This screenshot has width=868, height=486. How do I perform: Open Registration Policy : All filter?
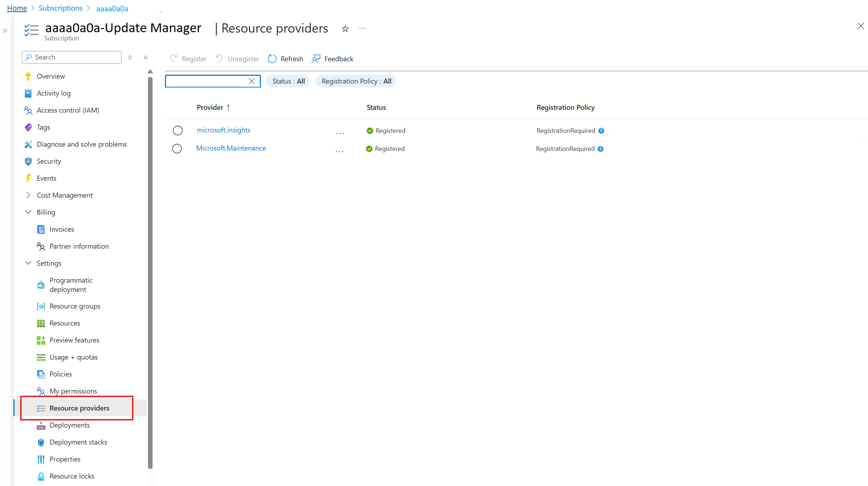356,81
